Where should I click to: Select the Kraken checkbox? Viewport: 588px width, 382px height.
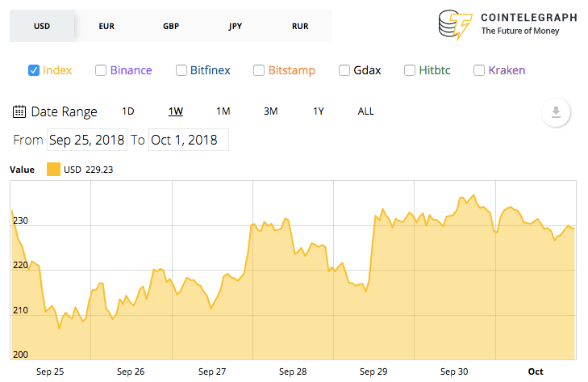tap(479, 70)
